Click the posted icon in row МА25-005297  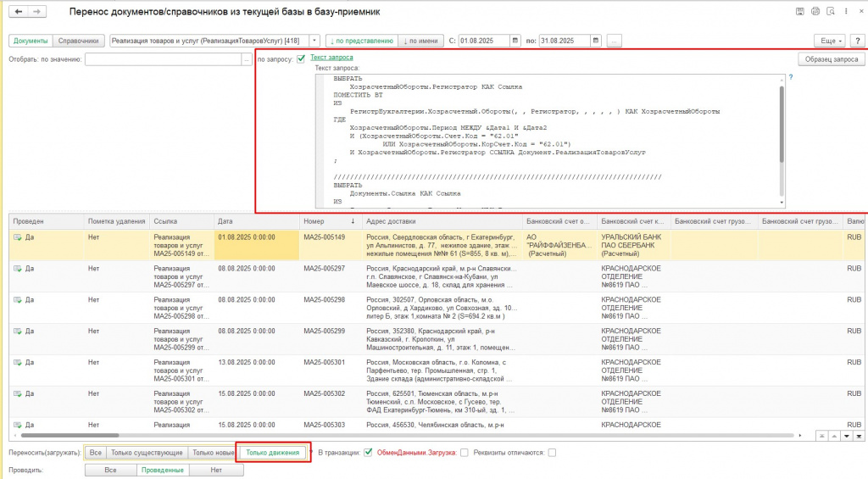[x=18, y=269]
